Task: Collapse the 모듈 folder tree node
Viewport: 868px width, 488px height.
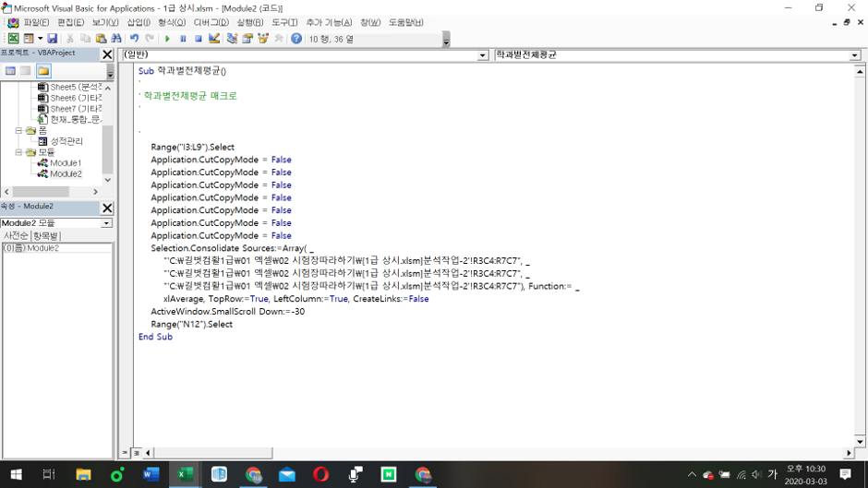Action: (18, 152)
